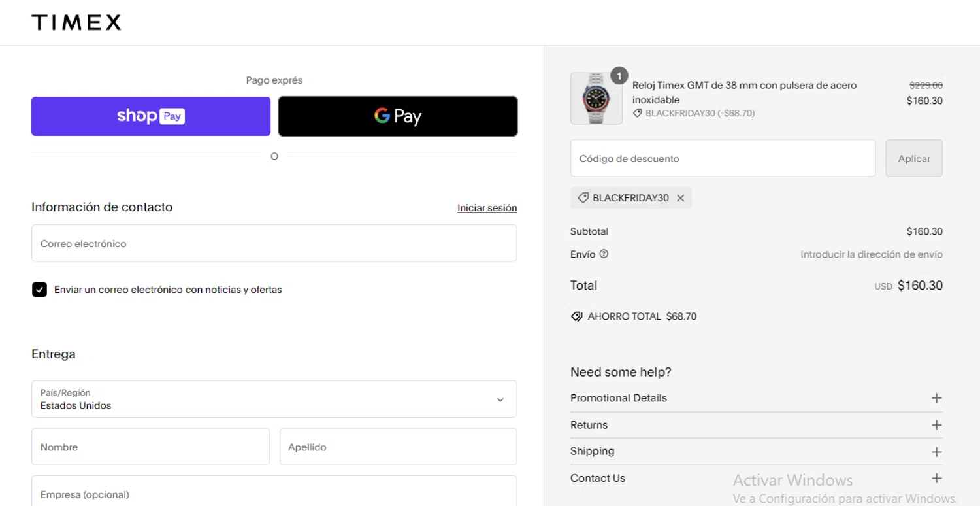Click the Need some help? heading

[x=621, y=372]
